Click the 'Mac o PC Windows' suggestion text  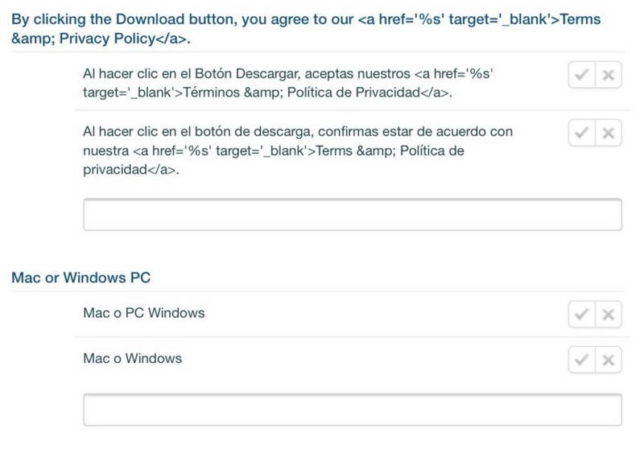click(144, 313)
